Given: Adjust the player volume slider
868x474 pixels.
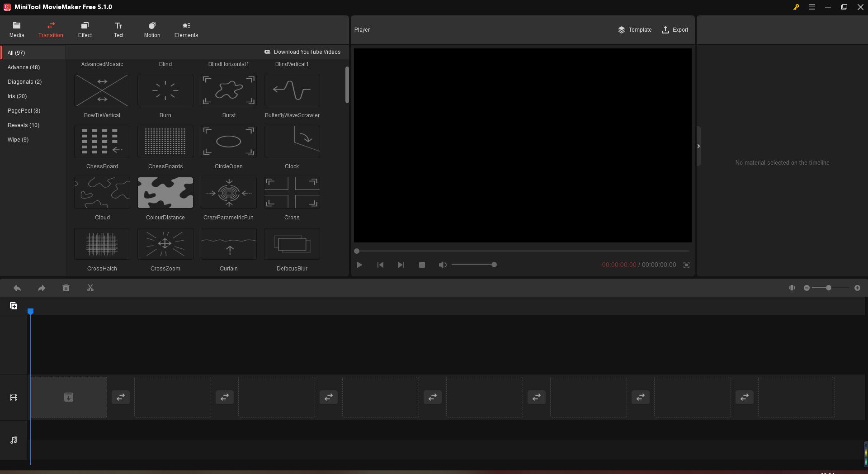Looking at the screenshot, I should click(474, 265).
